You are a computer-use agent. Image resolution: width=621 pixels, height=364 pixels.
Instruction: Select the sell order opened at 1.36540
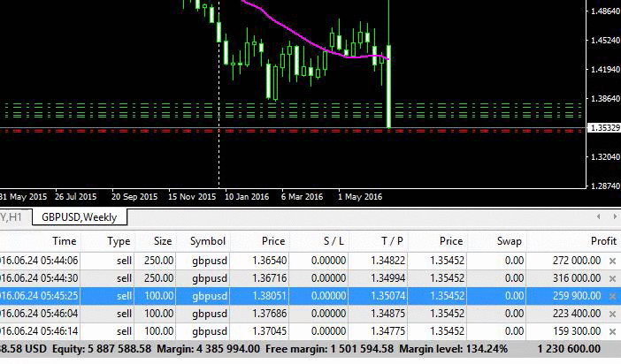click(265, 261)
